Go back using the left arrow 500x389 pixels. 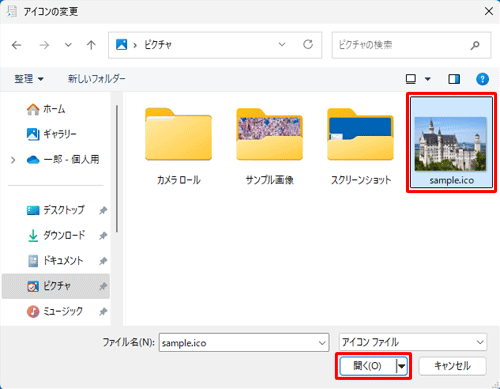pos(16,45)
